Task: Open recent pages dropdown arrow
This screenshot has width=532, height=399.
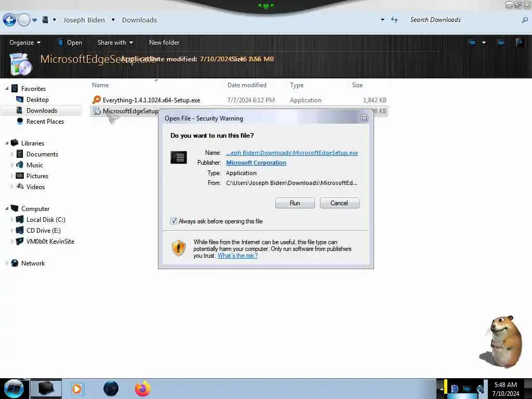Action: (x=35, y=20)
